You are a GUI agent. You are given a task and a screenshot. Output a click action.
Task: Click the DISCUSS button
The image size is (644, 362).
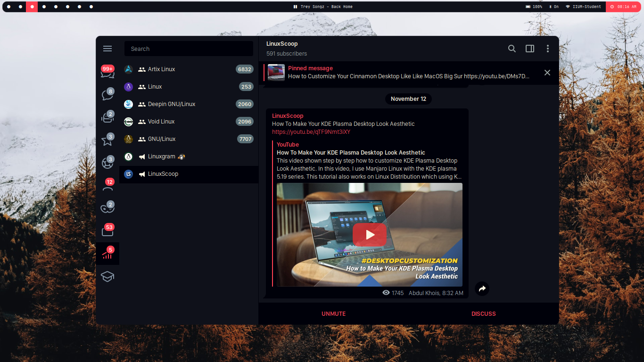click(484, 314)
